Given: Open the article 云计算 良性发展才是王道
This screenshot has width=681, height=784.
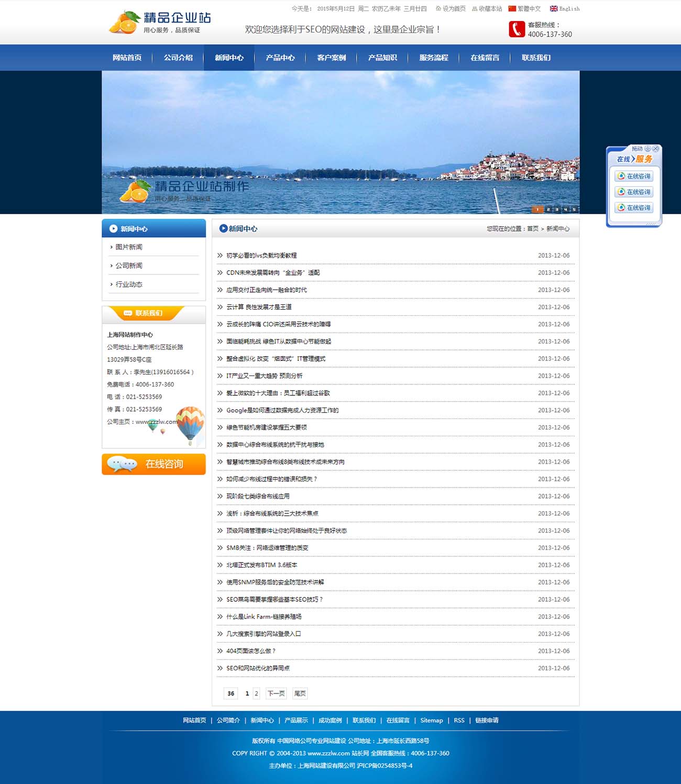Looking at the screenshot, I should (x=259, y=307).
